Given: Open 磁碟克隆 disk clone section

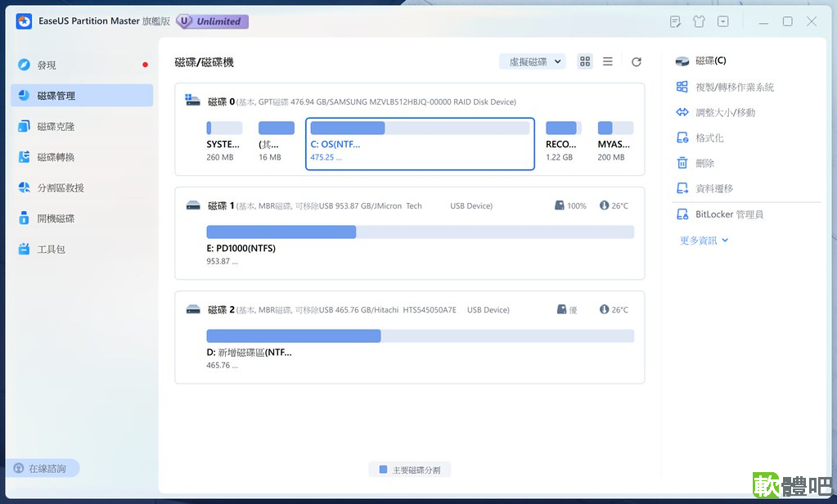Looking at the screenshot, I should [x=82, y=127].
